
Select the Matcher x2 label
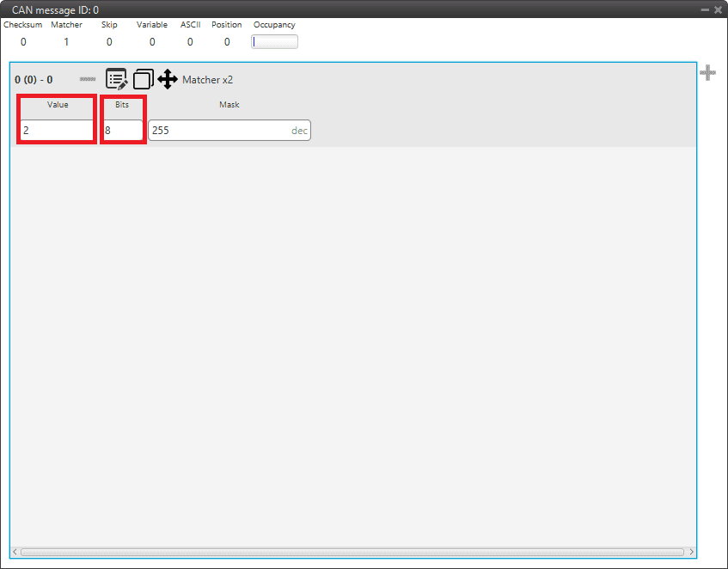click(x=207, y=80)
